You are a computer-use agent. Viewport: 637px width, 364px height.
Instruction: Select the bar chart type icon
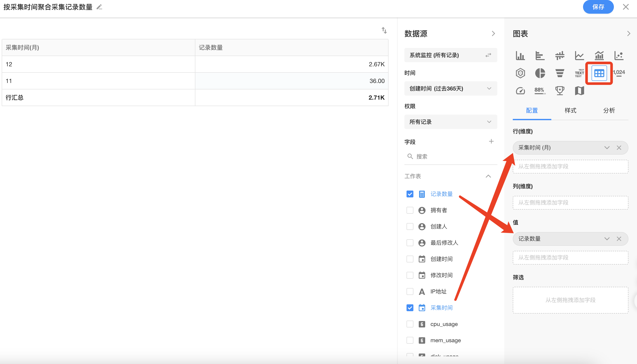520,56
